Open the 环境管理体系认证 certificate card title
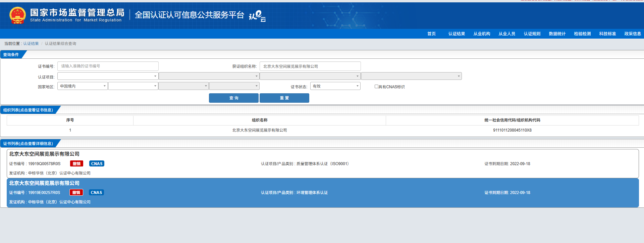The image size is (644, 243). 44,183
